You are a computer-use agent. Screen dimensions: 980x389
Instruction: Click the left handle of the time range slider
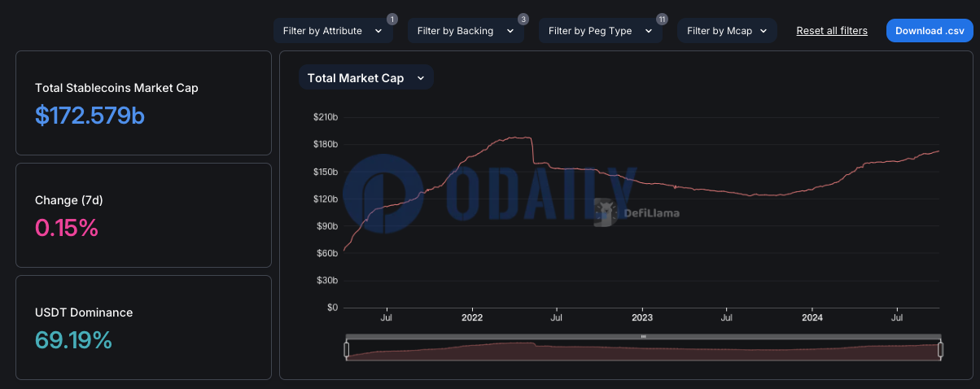(346, 350)
